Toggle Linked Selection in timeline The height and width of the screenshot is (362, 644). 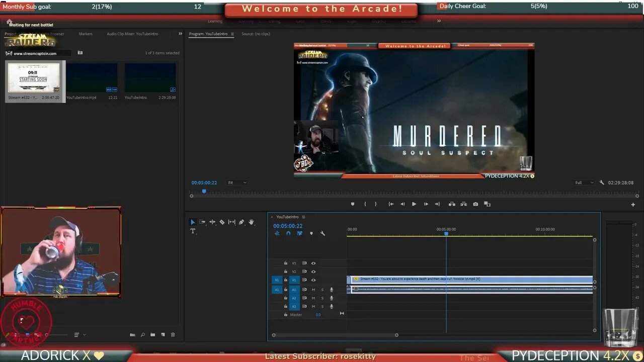pos(300,233)
